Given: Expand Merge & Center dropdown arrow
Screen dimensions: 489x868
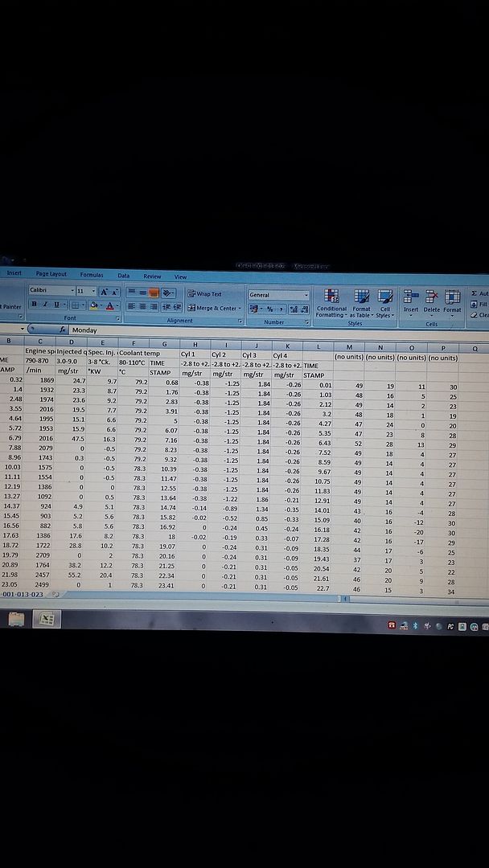Looking at the screenshot, I should coord(240,309).
